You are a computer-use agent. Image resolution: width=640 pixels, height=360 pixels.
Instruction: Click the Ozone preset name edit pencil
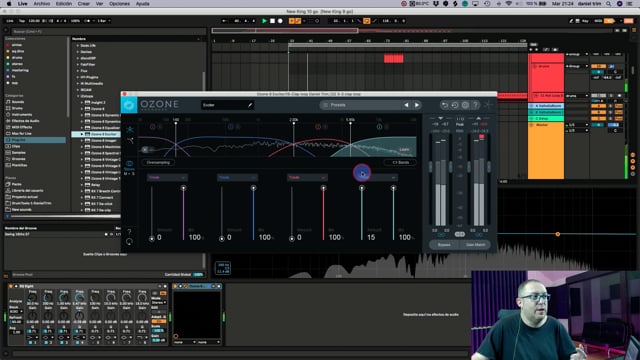(x=250, y=105)
